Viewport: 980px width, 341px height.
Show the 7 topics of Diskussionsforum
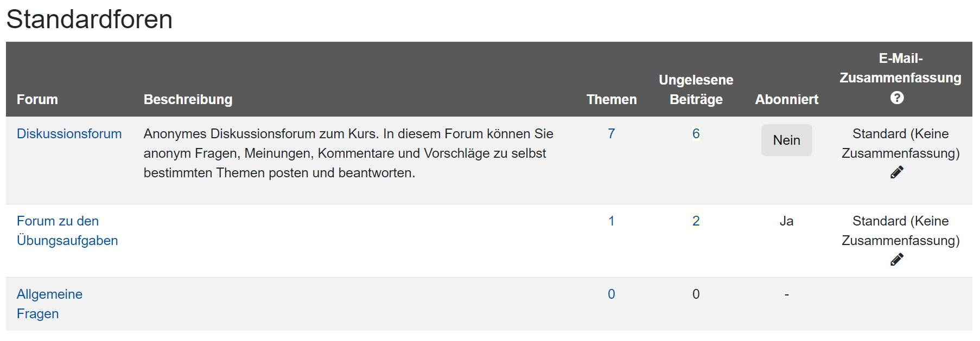[611, 133]
